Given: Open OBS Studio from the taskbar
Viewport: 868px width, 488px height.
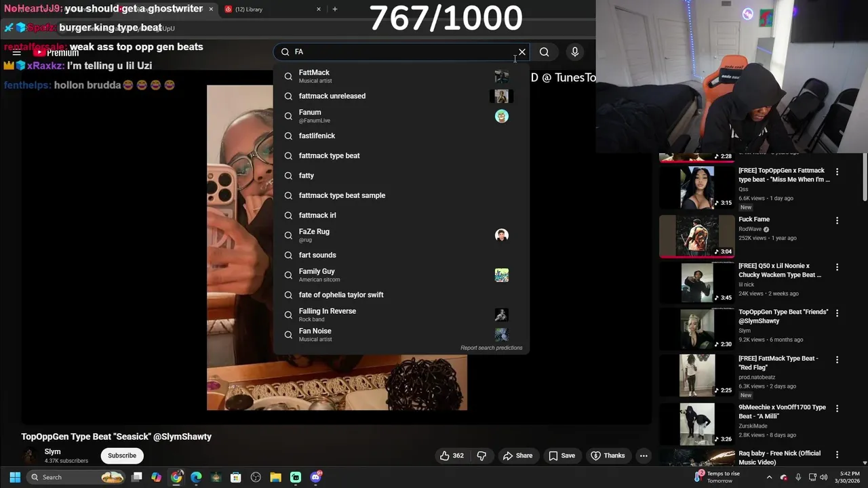Looking at the screenshot, I should (x=256, y=477).
